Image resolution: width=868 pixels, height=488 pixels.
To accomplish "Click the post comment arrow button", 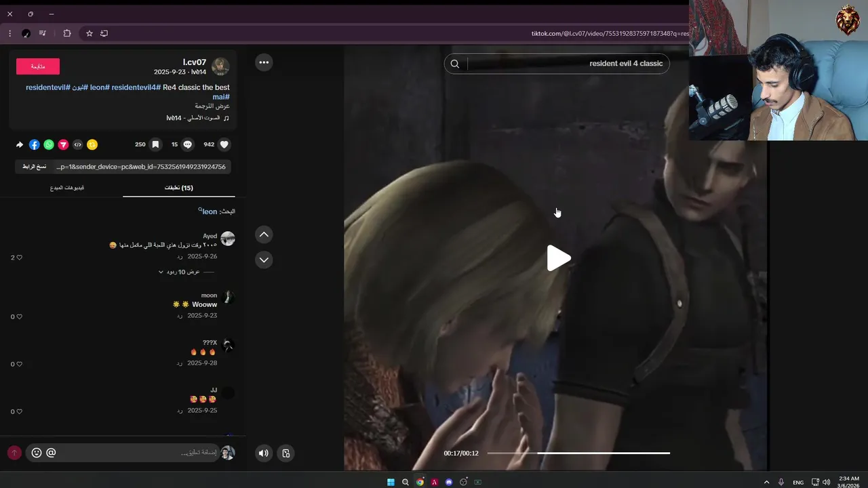I will [14, 453].
